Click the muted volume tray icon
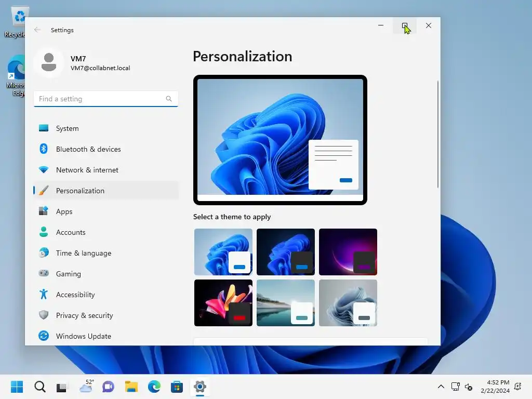 click(469, 387)
